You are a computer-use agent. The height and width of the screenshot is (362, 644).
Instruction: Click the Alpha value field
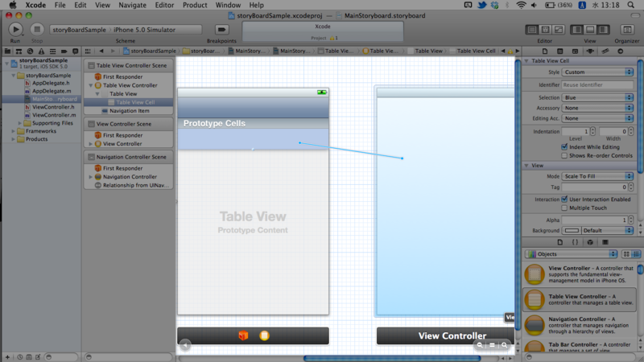click(x=594, y=220)
